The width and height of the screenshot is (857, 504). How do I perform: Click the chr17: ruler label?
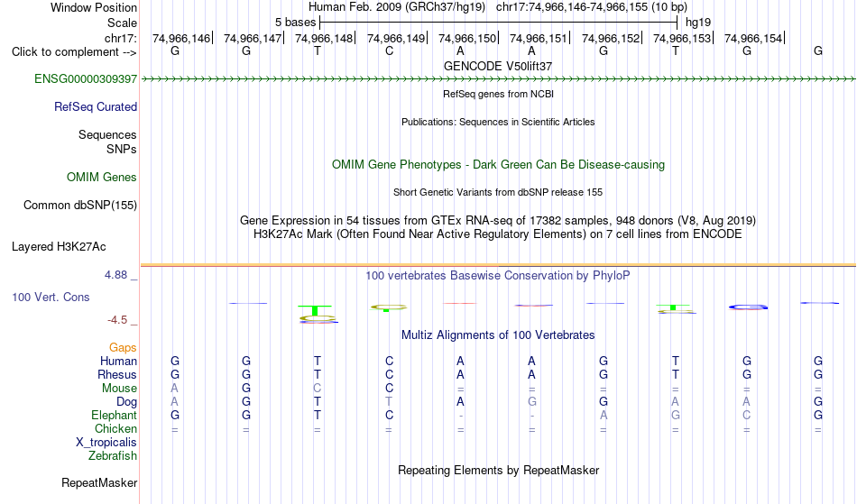click(121, 38)
